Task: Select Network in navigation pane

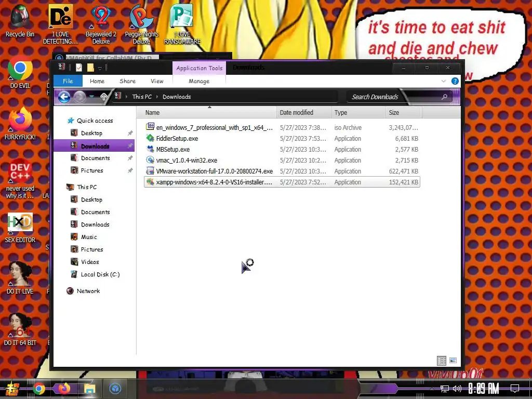Action: 84,291
